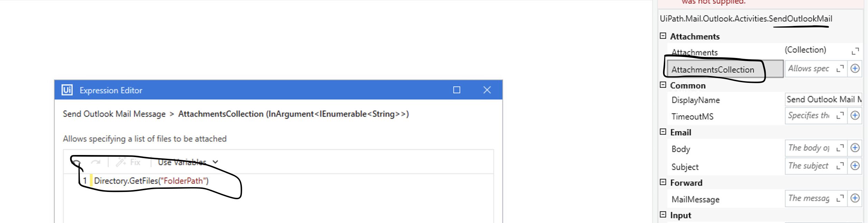This screenshot has height=223, width=868.
Task: Collapse the Email property group
Action: point(663,132)
